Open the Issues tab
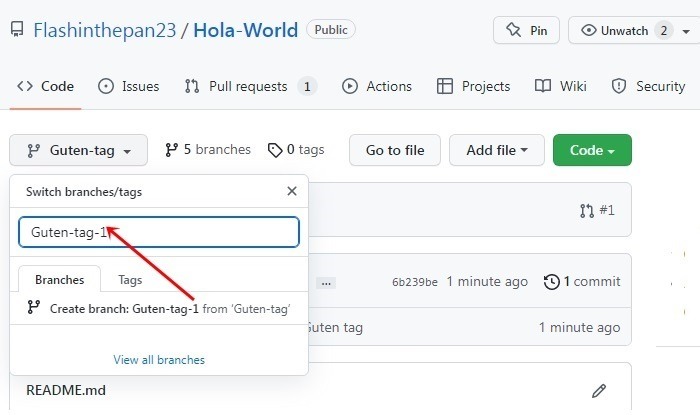The height and width of the screenshot is (415, 700). [129, 86]
